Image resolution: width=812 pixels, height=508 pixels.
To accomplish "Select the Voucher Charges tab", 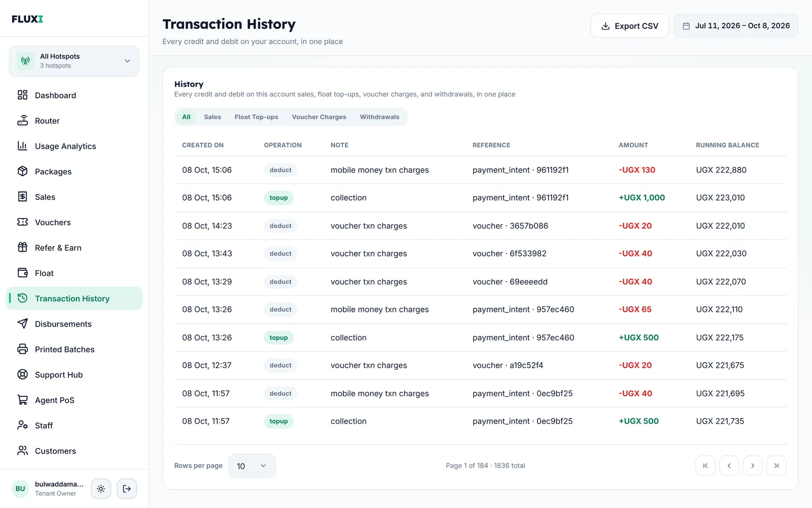I will coord(319,117).
